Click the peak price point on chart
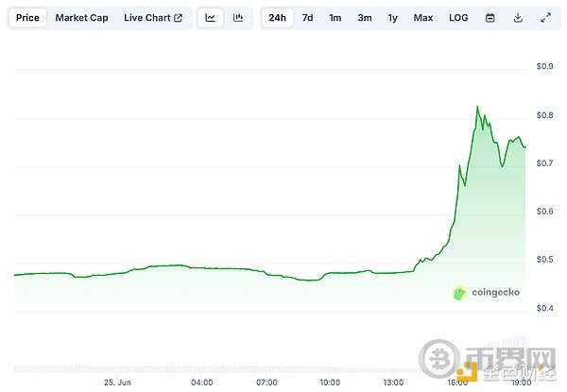 pyautogui.click(x=478, y=107)
